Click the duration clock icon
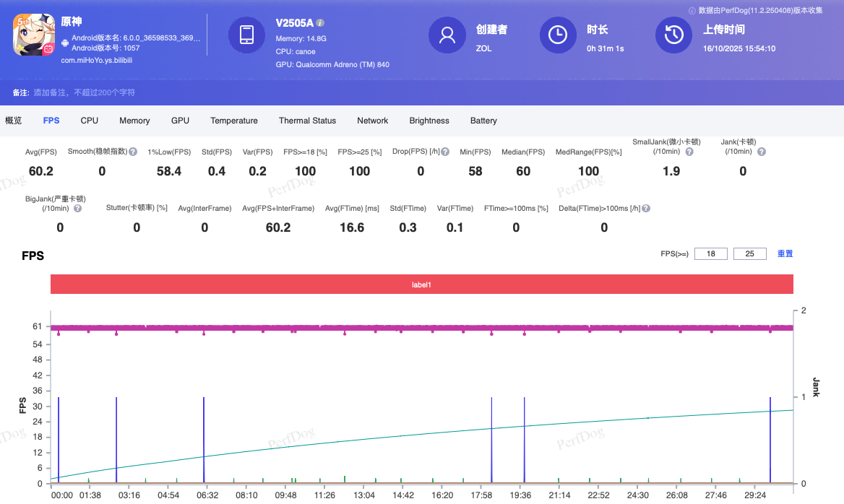 click(558, 35)
